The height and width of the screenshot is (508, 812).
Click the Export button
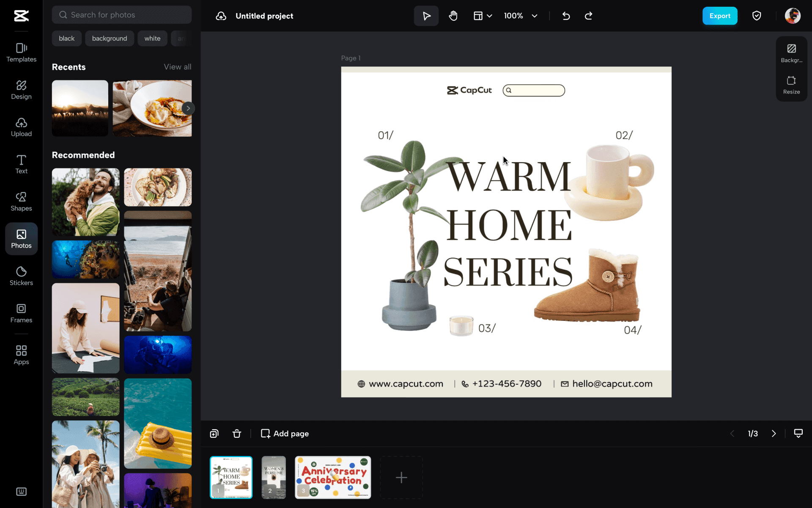pos(720,16)
